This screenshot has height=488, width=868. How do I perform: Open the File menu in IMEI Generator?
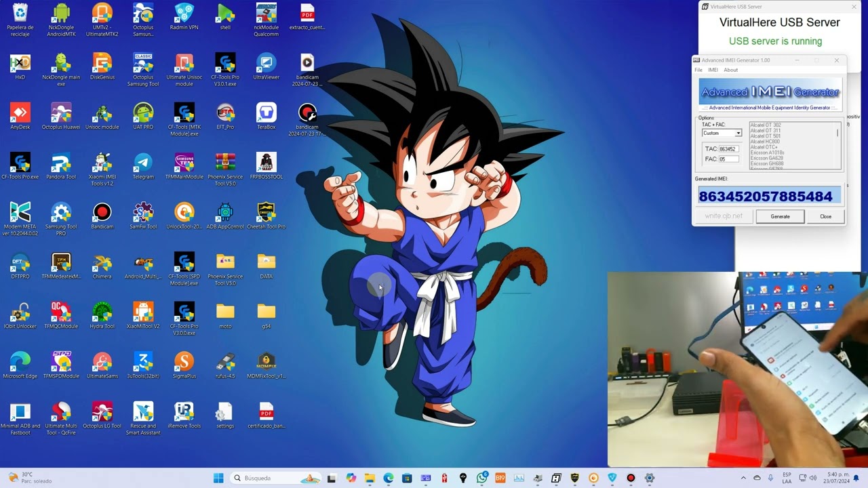point(698,70)
